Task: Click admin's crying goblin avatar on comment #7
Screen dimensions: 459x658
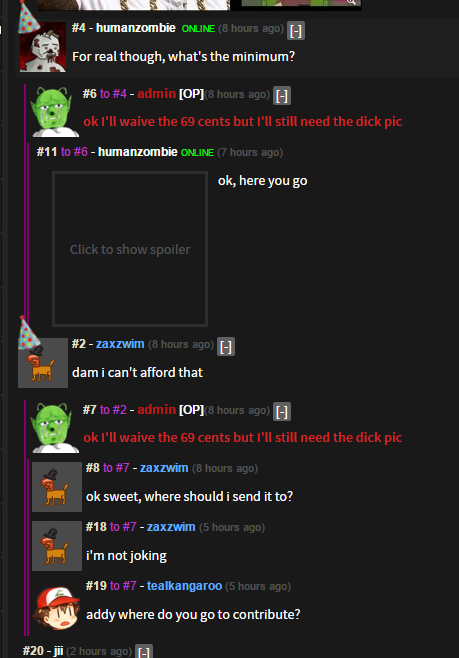Action: [x=56, y=428]
